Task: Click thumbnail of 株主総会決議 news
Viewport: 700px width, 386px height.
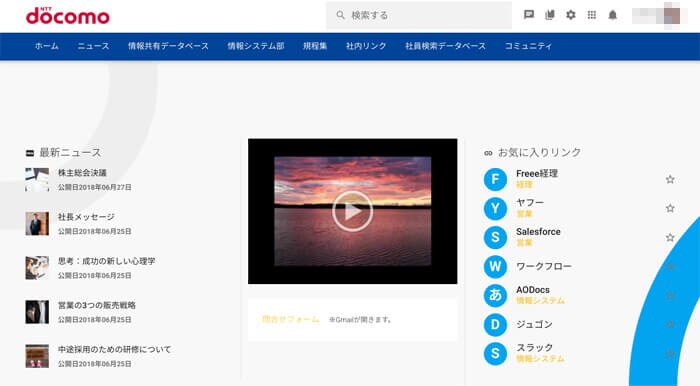Action: [x=37, y=179]
